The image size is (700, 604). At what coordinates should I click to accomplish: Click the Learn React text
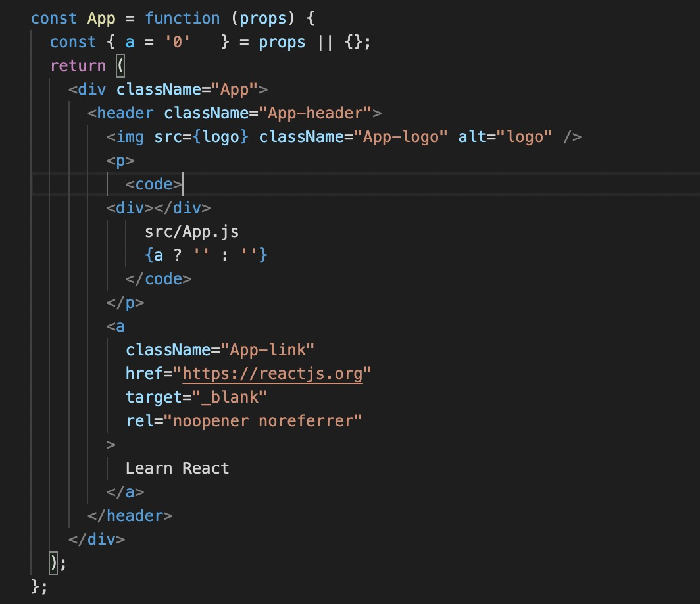177,468
